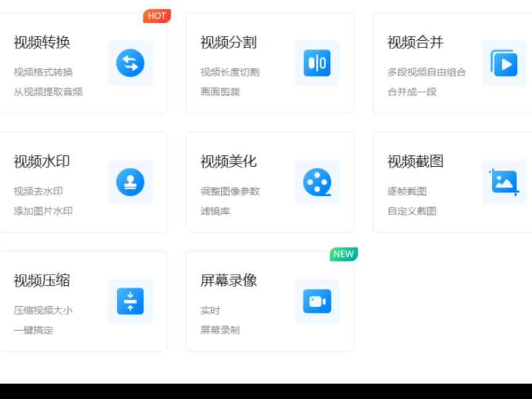Click the text 自定义截图
Viewport: 532px width, 399px height.
tap(412, 211)
